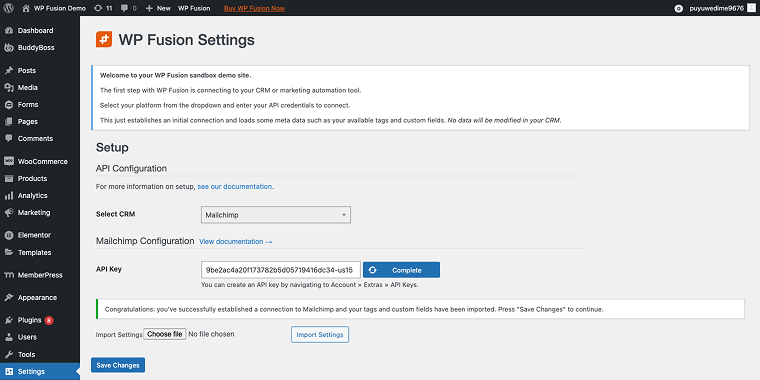This screenshot has height=380, width=760.
Task: Click the Forms sidebar icon
Action: (x=9, y=105)
